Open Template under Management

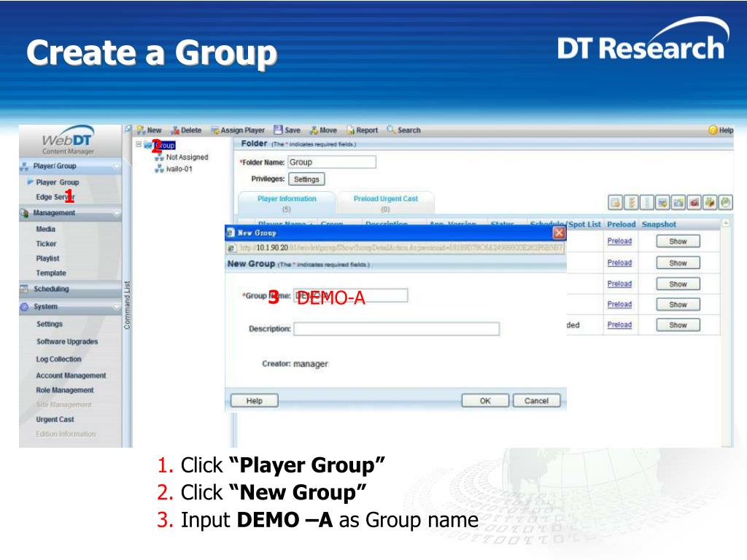pyautogui.click(x=51, y=273)
